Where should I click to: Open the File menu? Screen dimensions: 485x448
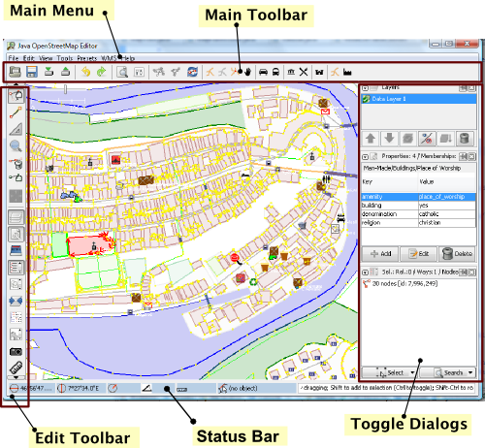(14, 58)
